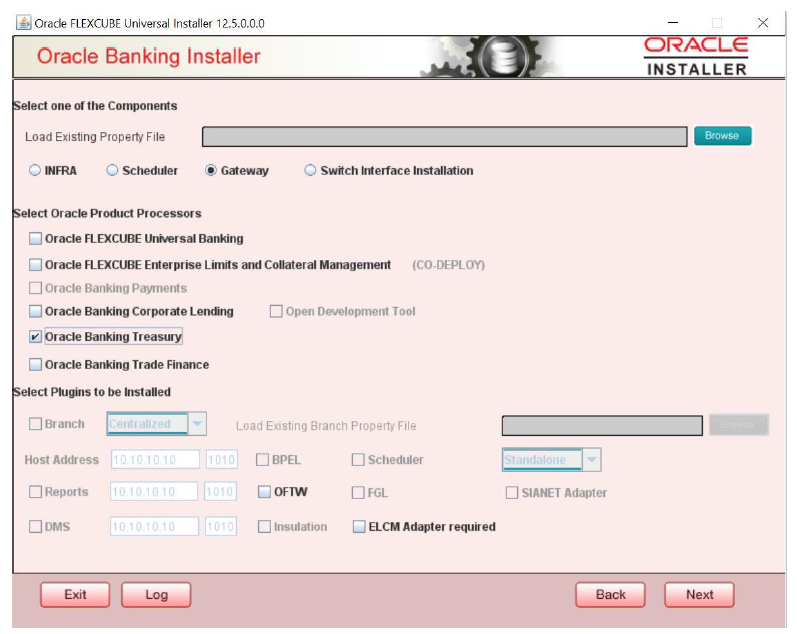Check the Scheduler plugin checkbox
797x634 pixels.
(x=358, y=460)
